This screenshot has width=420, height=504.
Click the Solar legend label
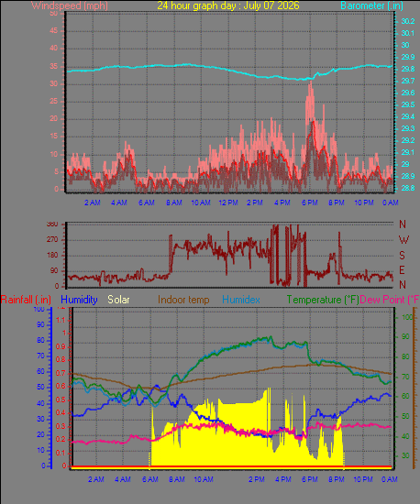[x=118, y=300]
